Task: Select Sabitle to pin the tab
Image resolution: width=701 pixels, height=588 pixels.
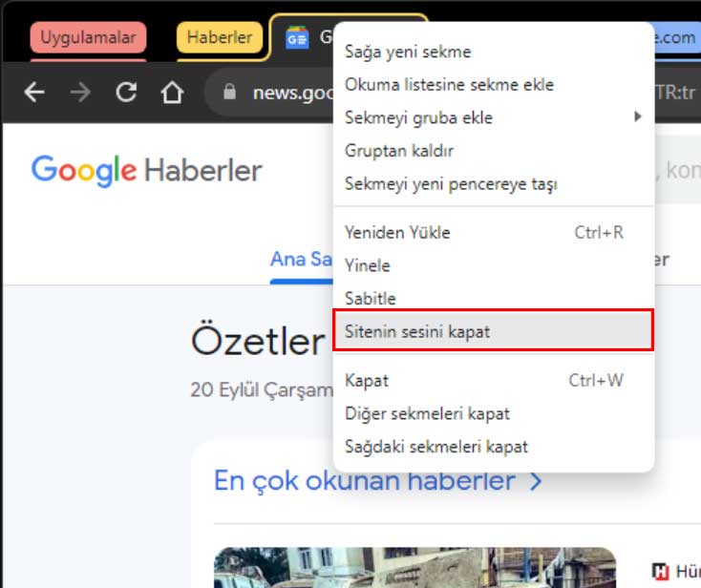Action: pos(494,299)
